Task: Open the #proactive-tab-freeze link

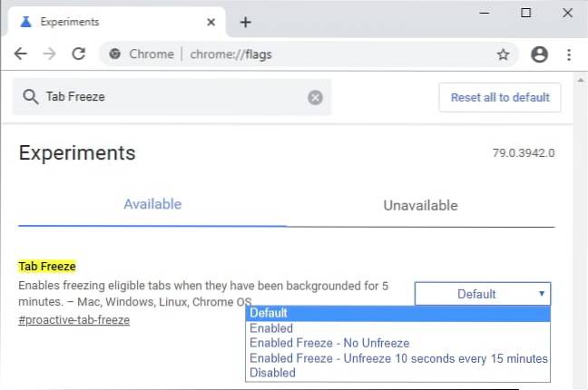Action: point(73,320)
